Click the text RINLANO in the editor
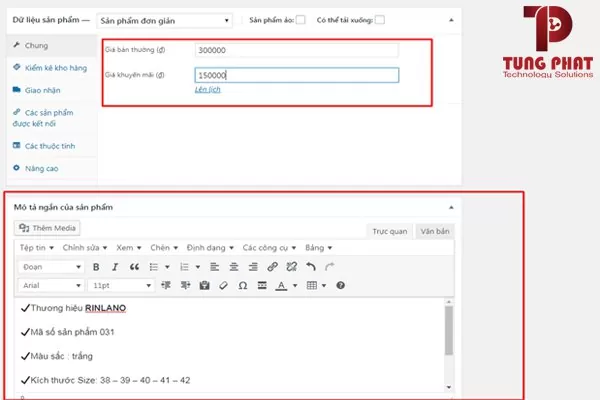600x400 pixels. point(105,308)
